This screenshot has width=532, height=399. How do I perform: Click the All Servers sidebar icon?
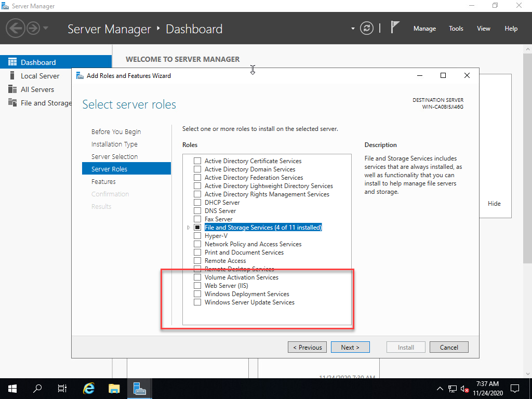coord(12,89)
